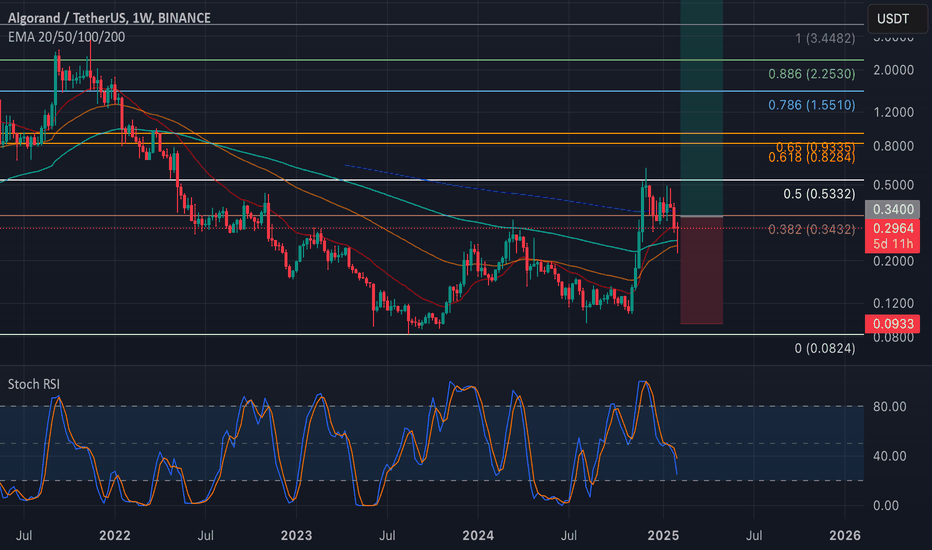
Task: Select the 0.5 (0.5332) Fibonacci label
Action: (x=819, y=194)
